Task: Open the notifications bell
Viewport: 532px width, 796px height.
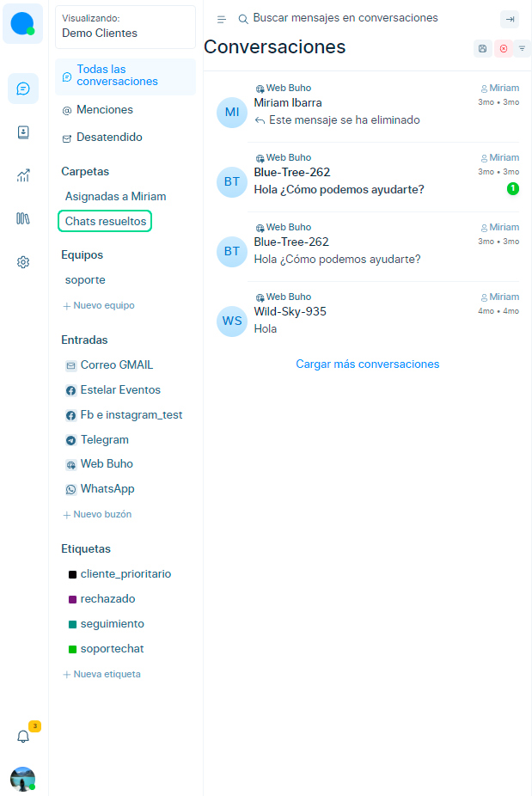Action: [x=23, y=737]
